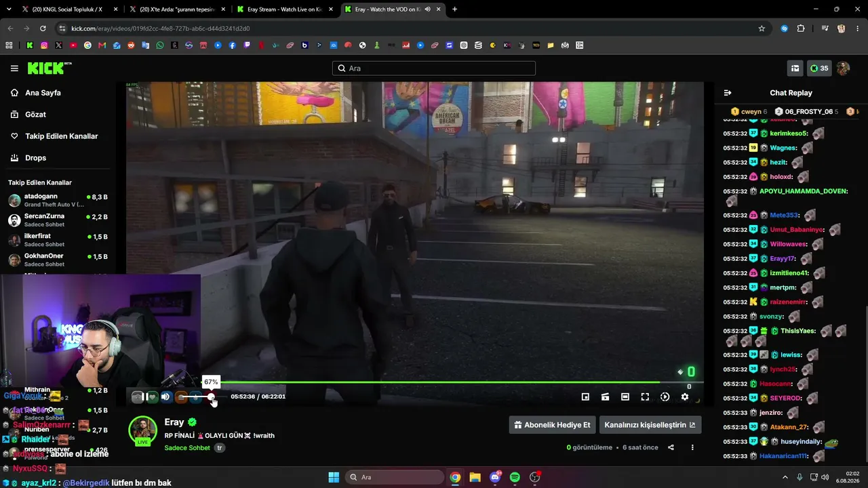Click the tr language tag
Image resolution: width=868 pixels, height=488 pixels.
click(220, 448)
